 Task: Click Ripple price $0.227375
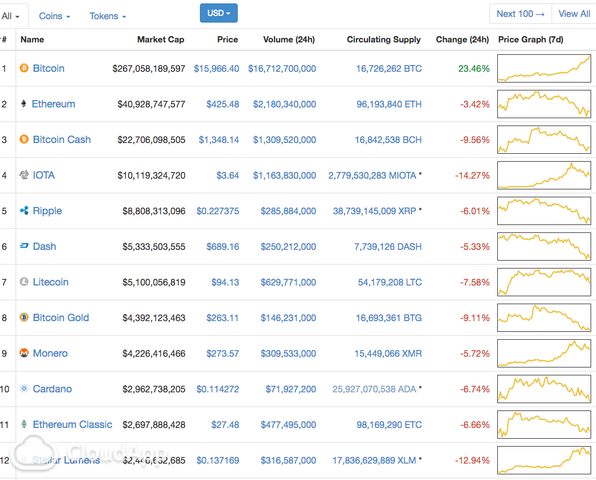tap(218, 211)
